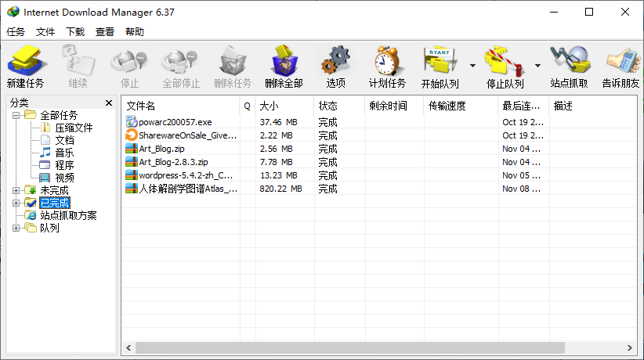Click the powarc200057.exe file icon

coord(131,121)
